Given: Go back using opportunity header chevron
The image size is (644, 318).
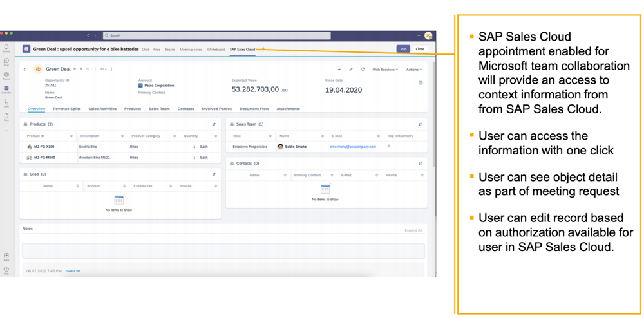Looking at the screenshot, I should point(24,70).
